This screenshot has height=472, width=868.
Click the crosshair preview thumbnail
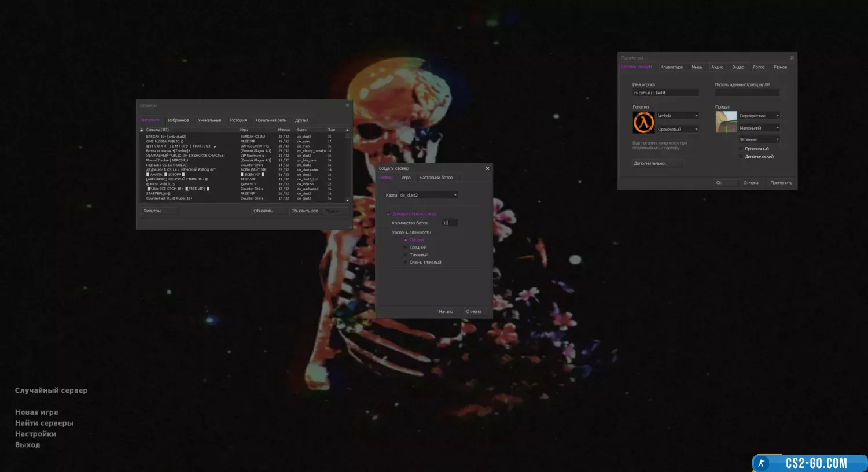tap(726, 122)
